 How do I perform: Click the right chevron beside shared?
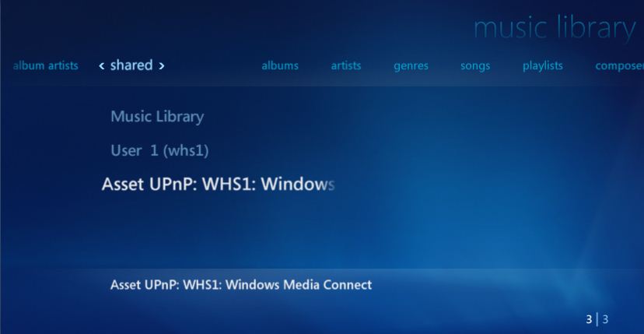pyautogui.click(x=162, y=66)
